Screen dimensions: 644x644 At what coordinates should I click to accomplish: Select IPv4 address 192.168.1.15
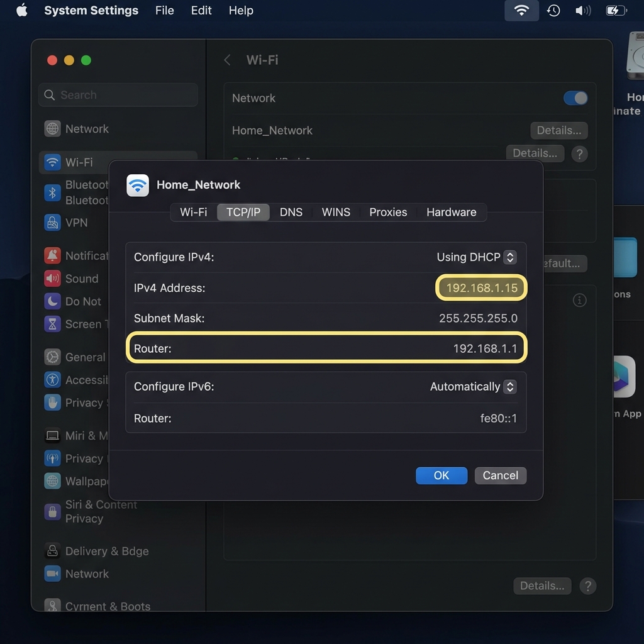(x=482, y=288)
